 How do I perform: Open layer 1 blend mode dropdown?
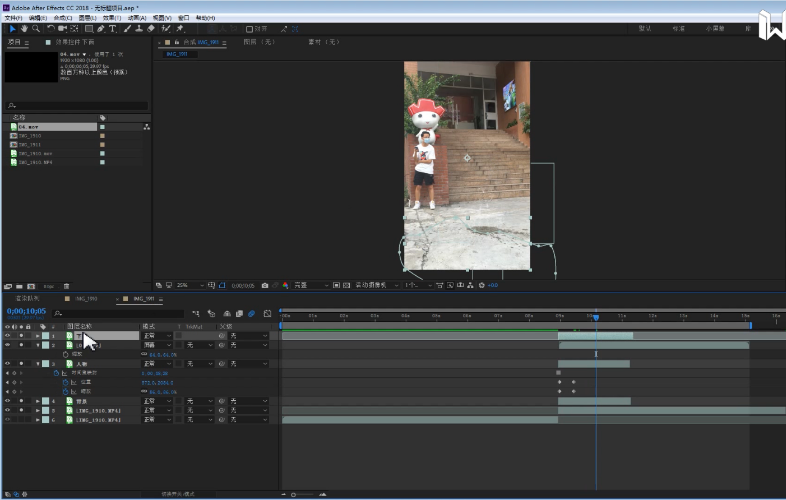click(x=157, y=336)
